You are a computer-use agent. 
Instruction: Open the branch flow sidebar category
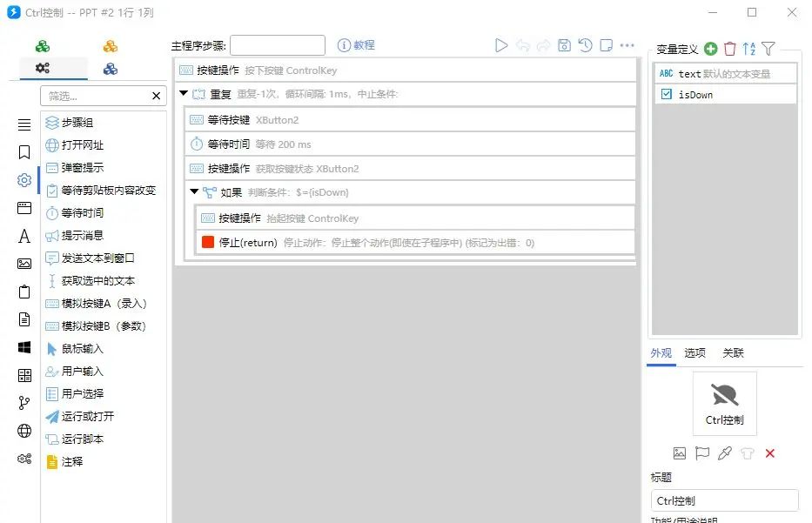[x=24, y=403]
